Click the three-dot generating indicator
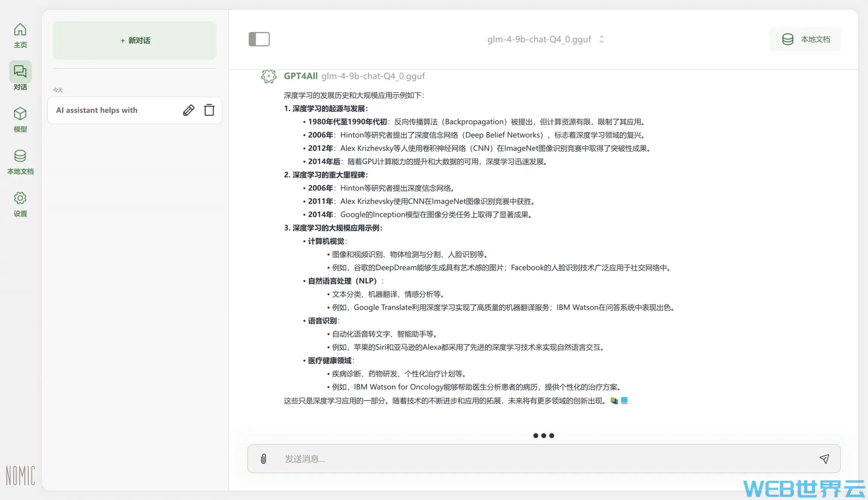The image size is (868, 500). [x=544, y=436]
